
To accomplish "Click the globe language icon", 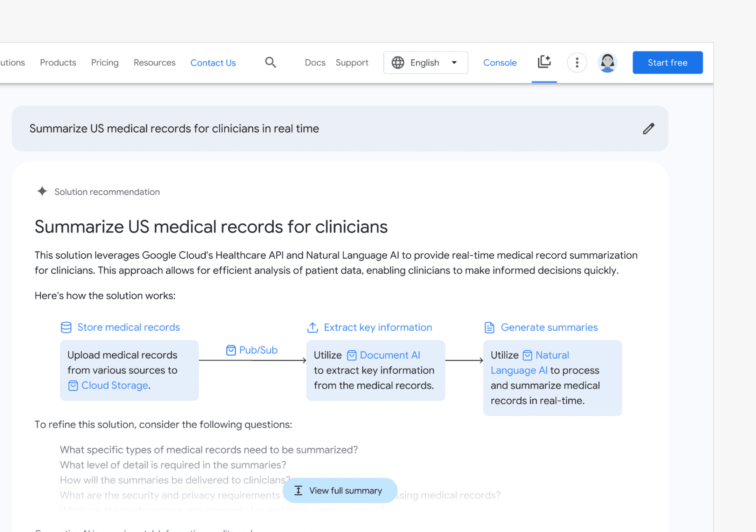I will [x=398, y=63].
